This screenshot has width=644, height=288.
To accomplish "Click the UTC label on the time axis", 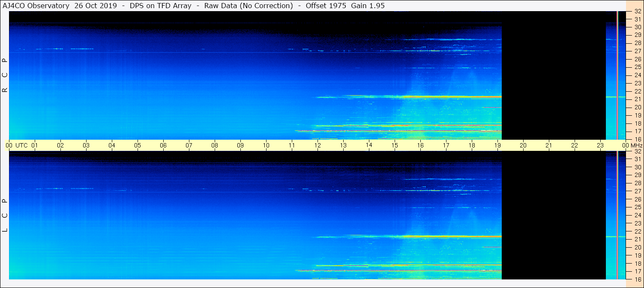I will click(21, 145).
